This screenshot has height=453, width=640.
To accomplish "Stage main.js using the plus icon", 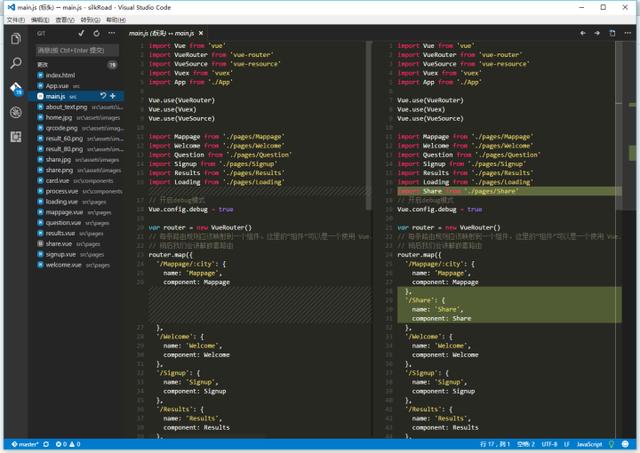I will point(113,96).
